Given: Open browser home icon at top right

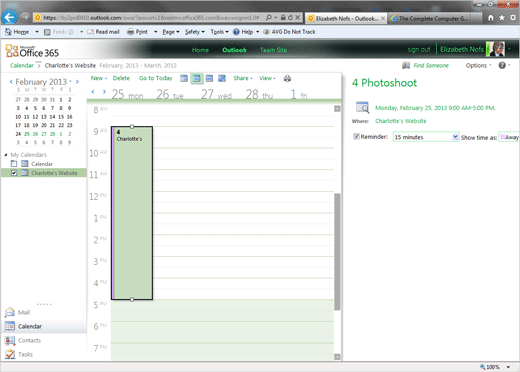Looking at the screenshot, I should click(490, 18).
